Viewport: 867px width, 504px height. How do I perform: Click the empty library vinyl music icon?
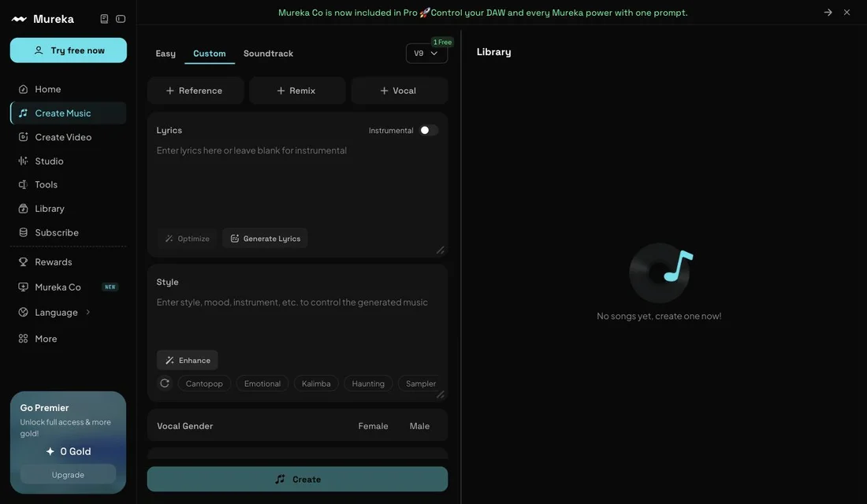(x=660, y=272)
